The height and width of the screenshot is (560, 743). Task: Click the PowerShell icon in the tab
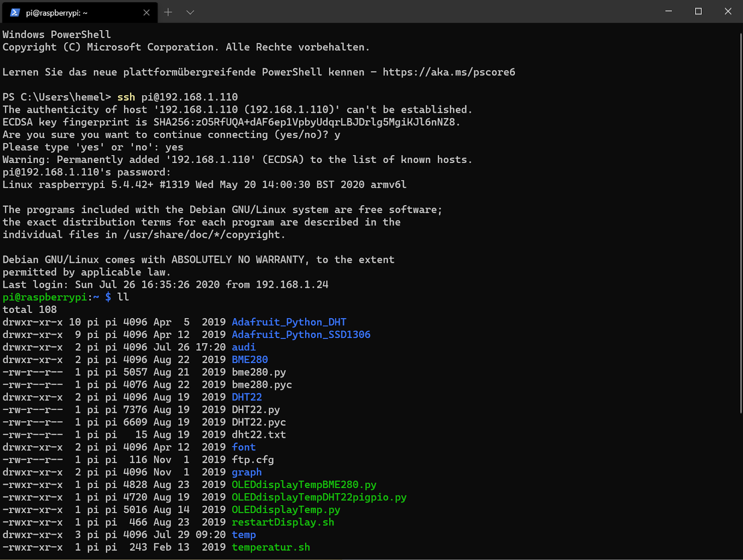tap(15, 13)
